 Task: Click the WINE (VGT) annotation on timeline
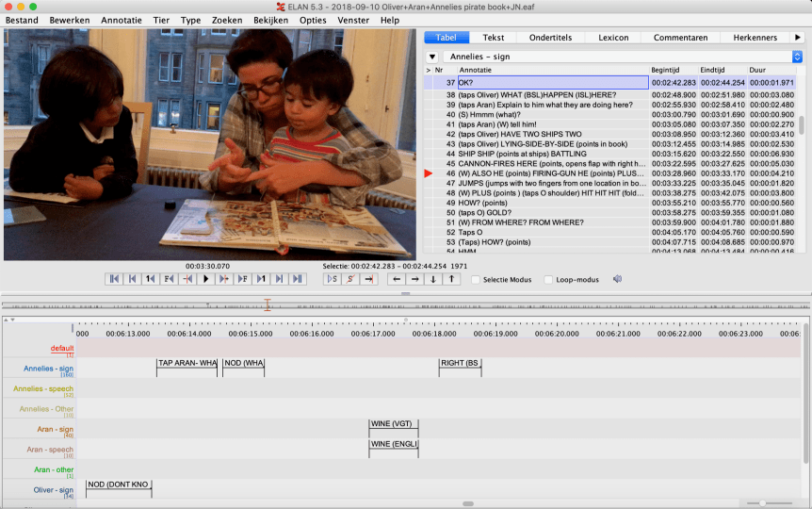(x=393, y=424)
